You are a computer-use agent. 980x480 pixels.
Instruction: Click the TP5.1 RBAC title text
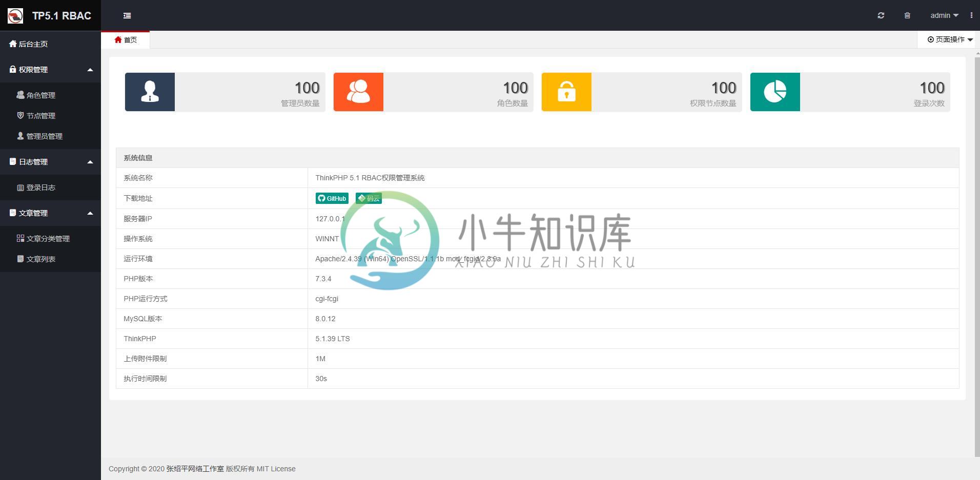coord(62,16)
